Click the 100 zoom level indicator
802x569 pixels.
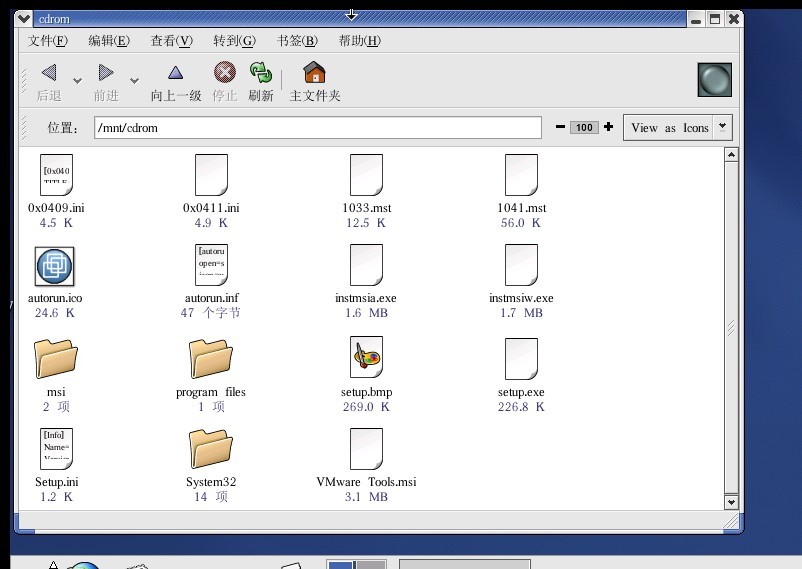(x=584, y=128)
